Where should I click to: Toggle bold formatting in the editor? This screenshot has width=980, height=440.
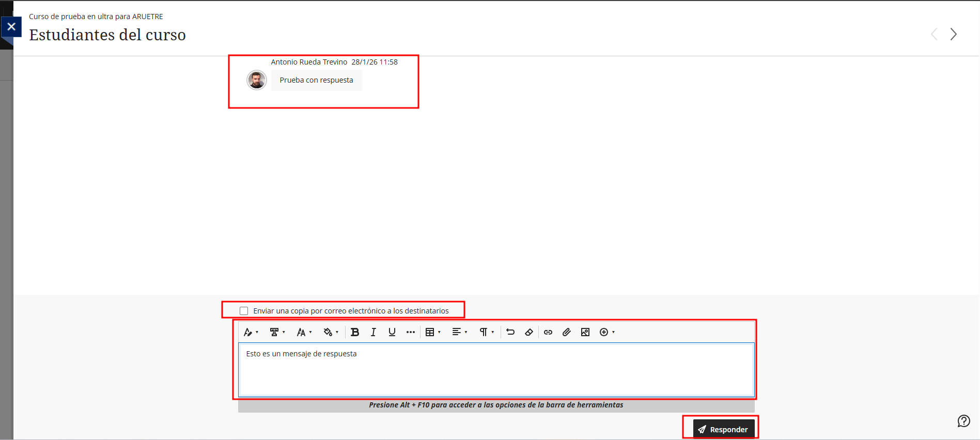coord(354,332)
